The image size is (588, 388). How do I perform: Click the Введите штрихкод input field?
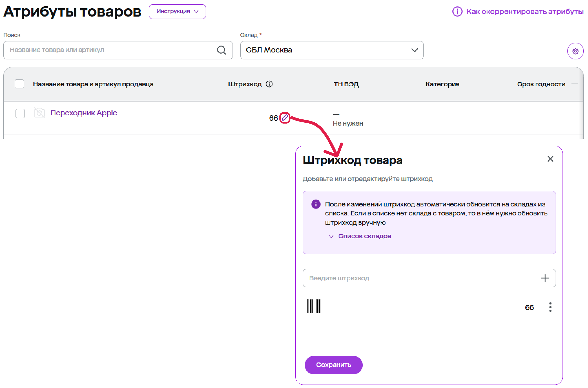tap(420, 278)
